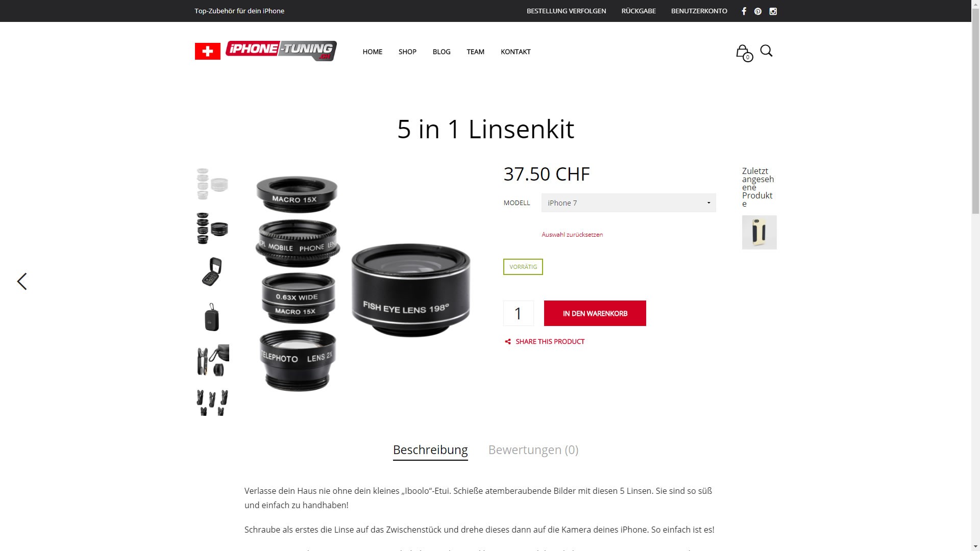Click the page vertical scrollbar

coord(975,275)
